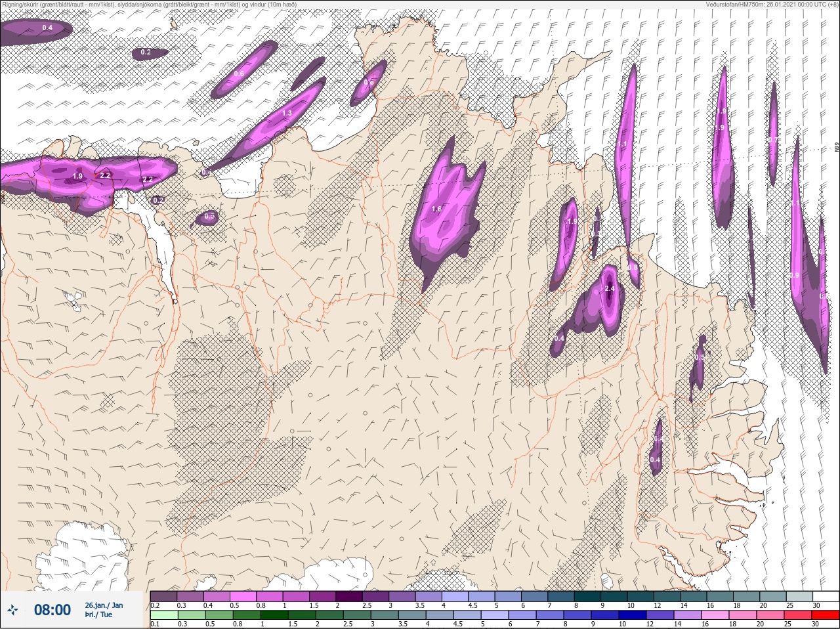Pick the red 30 rain legend swatch
The image size is (840, 629).
click(x=826, y=615)
